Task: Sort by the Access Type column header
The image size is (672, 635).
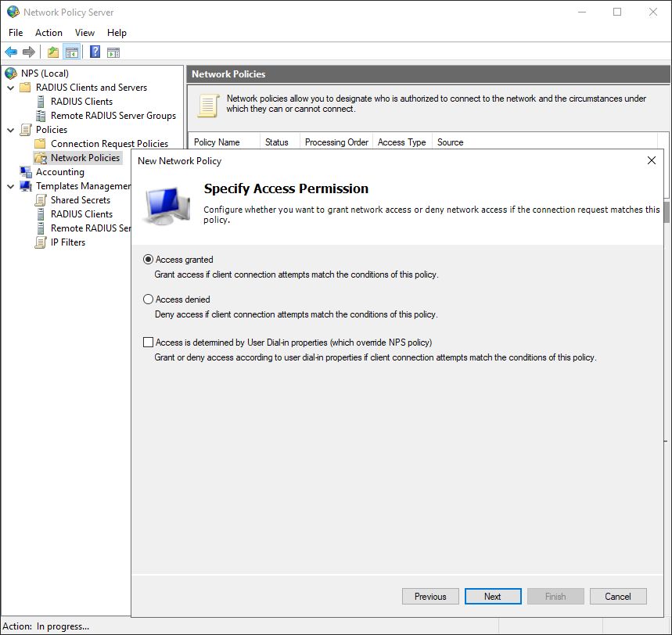Action: pyautogui.click(x=402, y=142)
